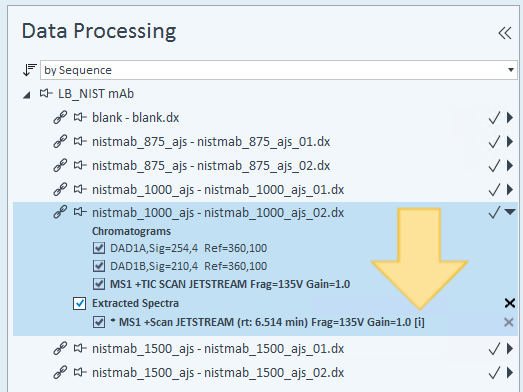The height and width of the screenshot is (392, 523).
Task: Click the link icon next to blank.dx
Action: [x=60, y=117]
